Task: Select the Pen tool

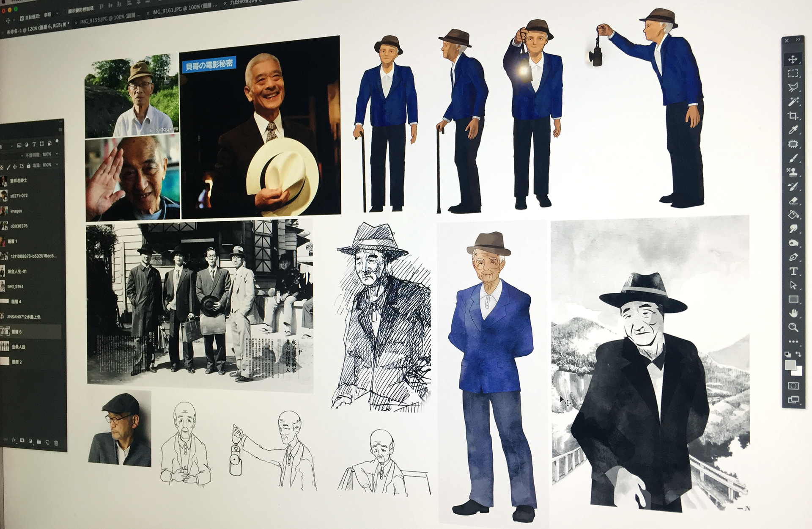Action: point(793,257)
